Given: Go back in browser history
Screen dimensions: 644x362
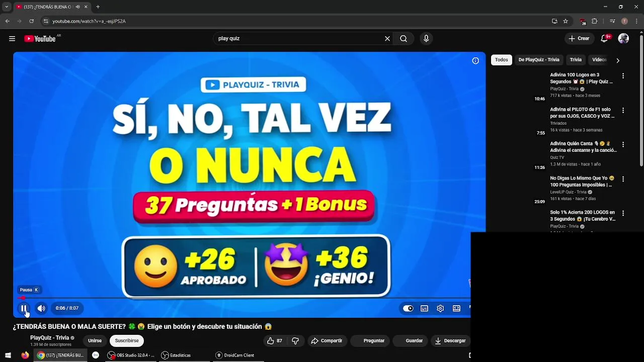Looking at the screenshot, I should click(7, 21).
